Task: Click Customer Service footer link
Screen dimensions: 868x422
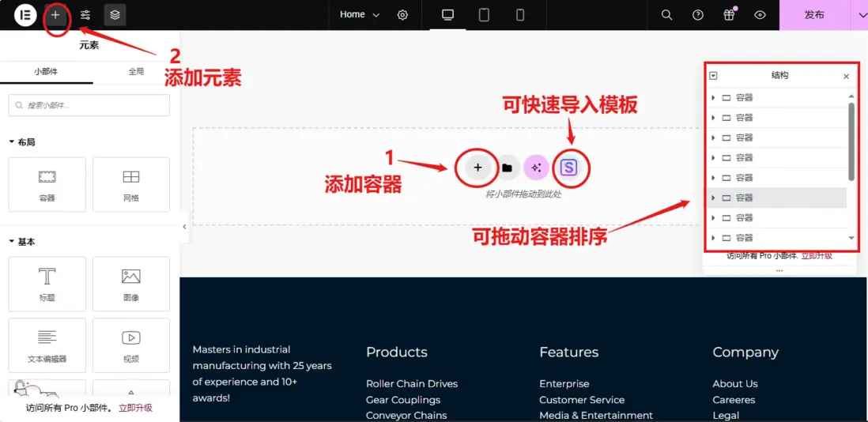Action: pos(582,399)
